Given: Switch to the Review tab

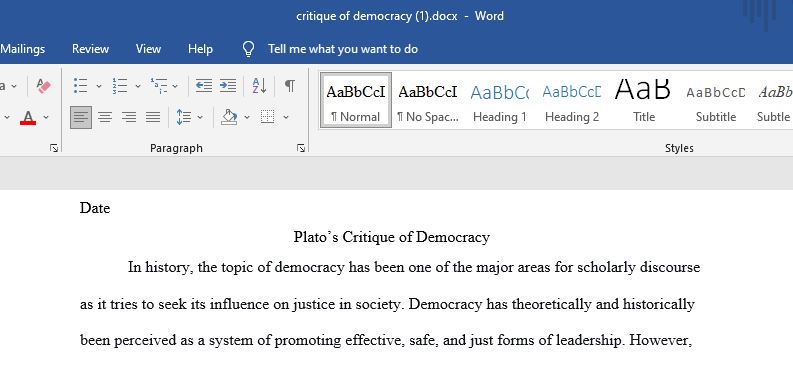Looking at the screenshot, I should click(x=91, y=49).
